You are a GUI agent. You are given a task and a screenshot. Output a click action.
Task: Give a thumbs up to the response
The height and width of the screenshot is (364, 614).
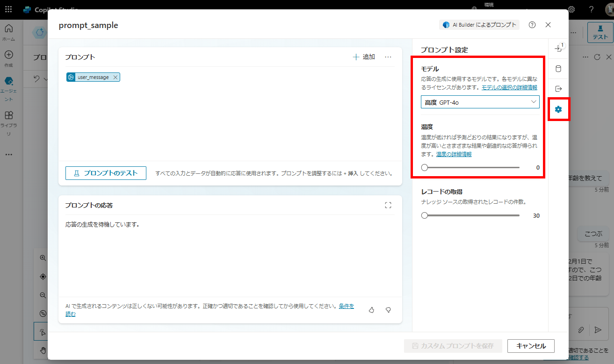tap(372, 310)
